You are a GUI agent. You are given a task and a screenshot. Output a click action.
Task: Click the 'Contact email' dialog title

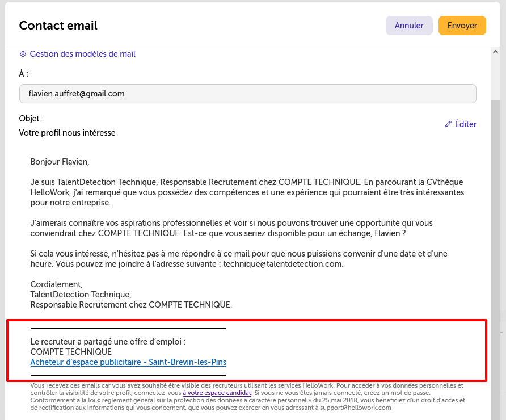click(58, 26)
